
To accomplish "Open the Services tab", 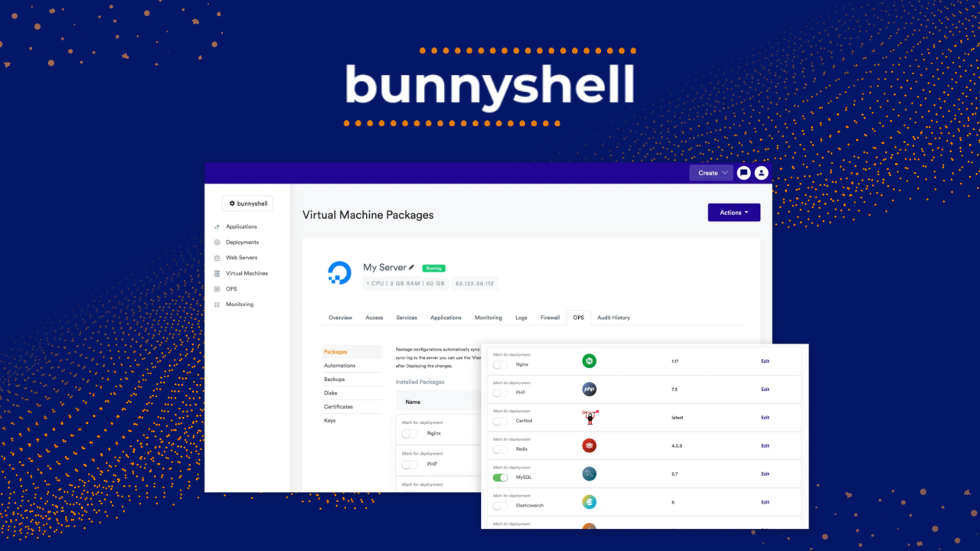I will point(407,318).
